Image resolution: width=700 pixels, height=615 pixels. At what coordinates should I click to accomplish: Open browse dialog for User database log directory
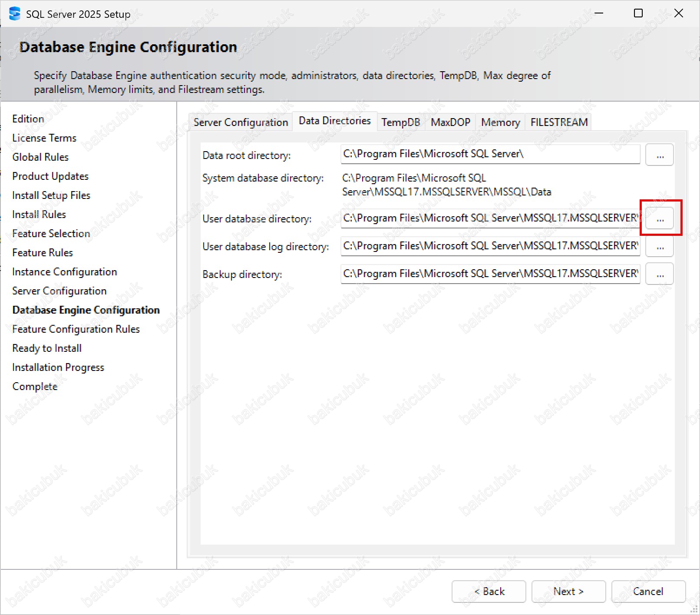click(659, 246)
